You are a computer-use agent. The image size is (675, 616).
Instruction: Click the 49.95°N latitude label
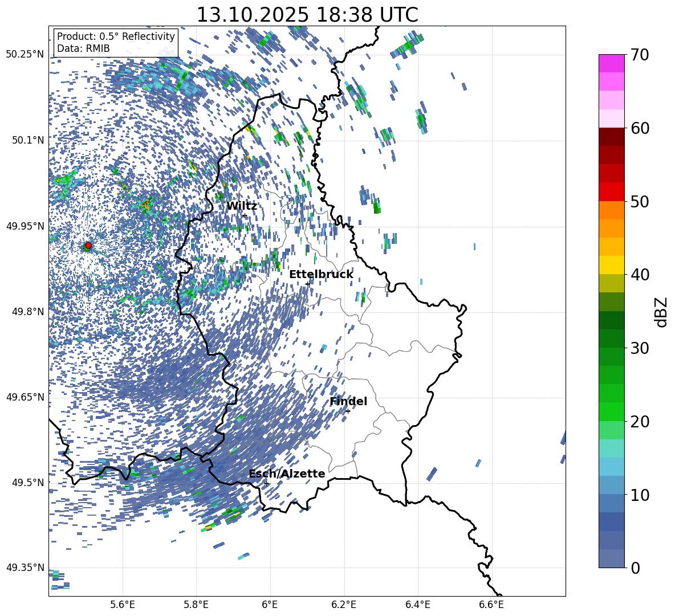[x=25, y=226]
